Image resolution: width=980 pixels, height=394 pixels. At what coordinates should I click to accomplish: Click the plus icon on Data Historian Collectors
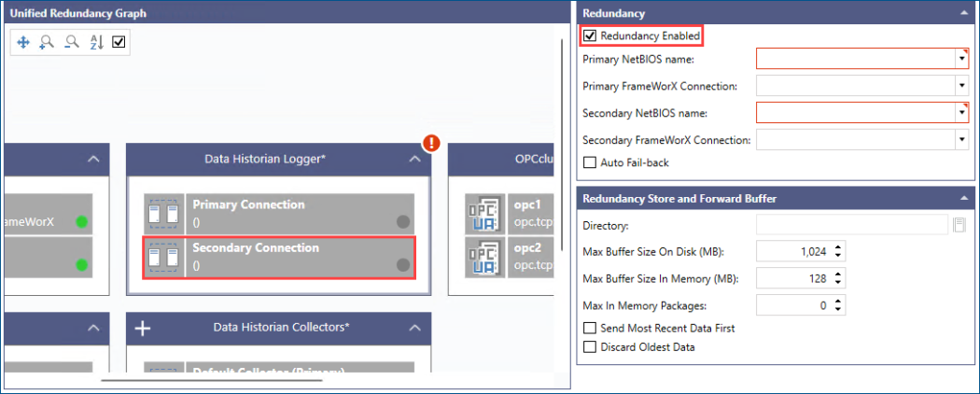tap(144, 328)
